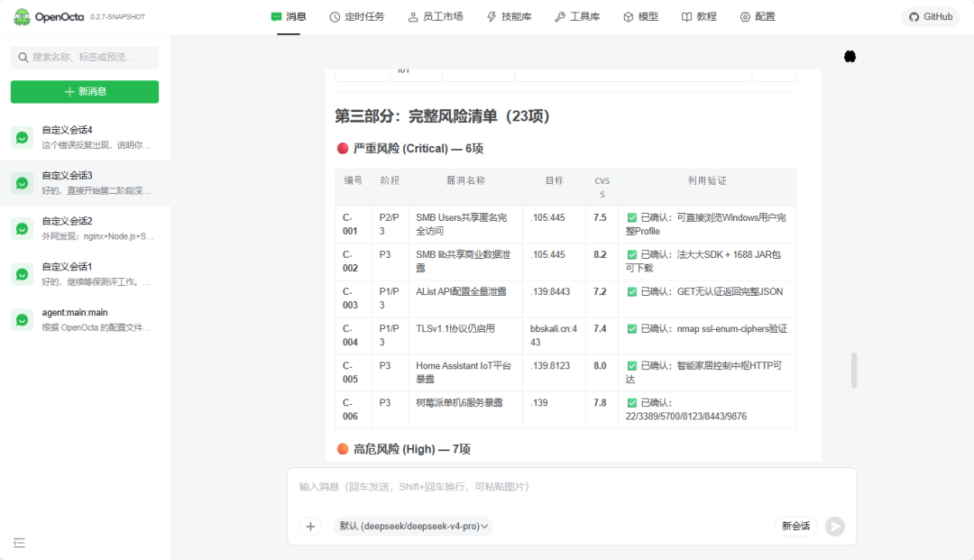This screenshot has height=560, width=974.
Task: Click the green checkmark in row C-004
Action: pyautogui.click(x=631, y=329)
